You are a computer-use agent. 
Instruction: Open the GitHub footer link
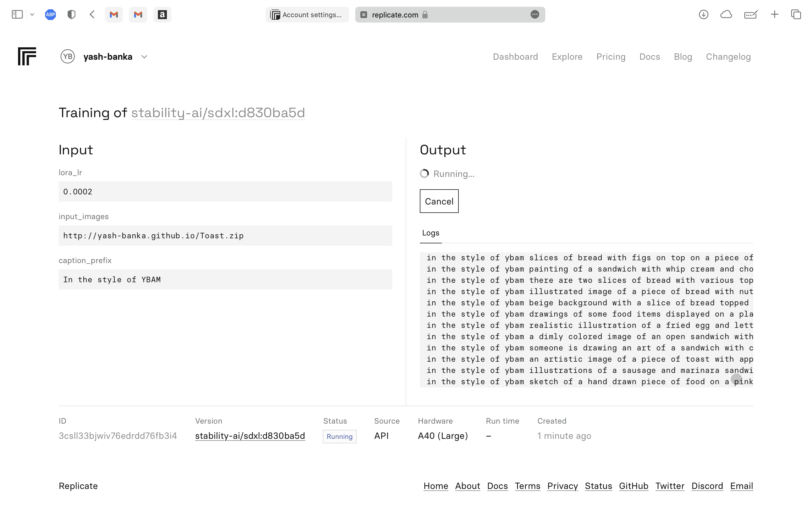click(633, 486)
